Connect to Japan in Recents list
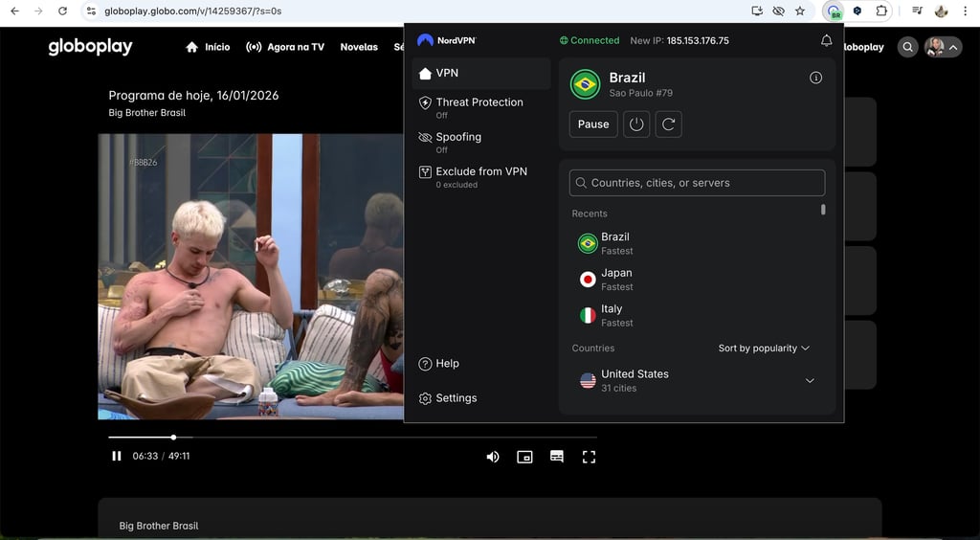980x540 pixels. tap(694, 280)
